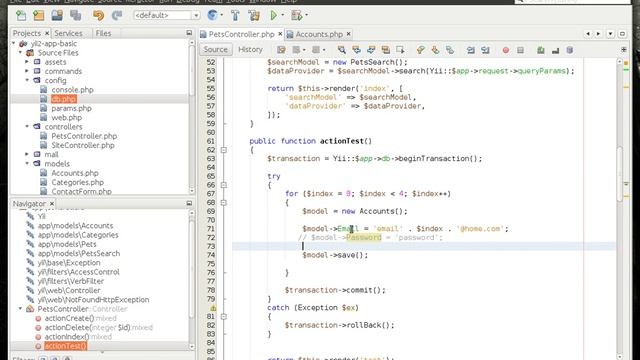Image resolution: width=640 pixels, height=360 pixels.
Task: Open PetsController.php editor tab
Action: pos(241,34)
